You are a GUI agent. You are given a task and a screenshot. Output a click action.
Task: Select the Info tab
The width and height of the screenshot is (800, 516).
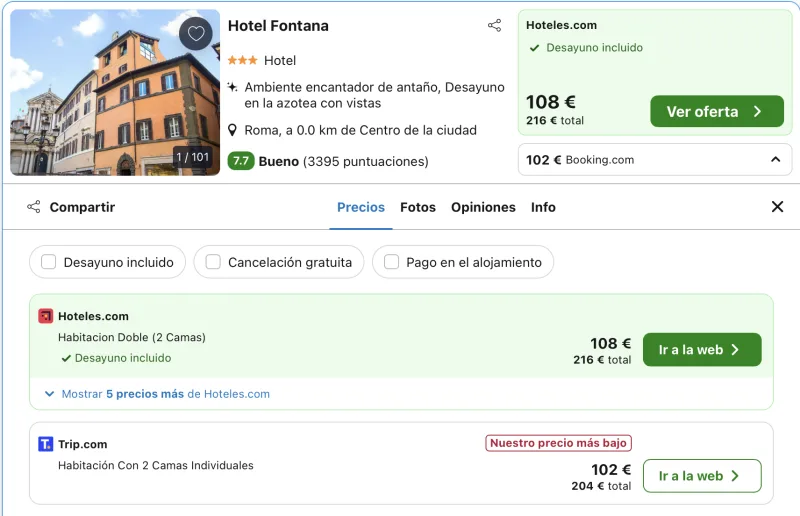click(x=543, y=207)
